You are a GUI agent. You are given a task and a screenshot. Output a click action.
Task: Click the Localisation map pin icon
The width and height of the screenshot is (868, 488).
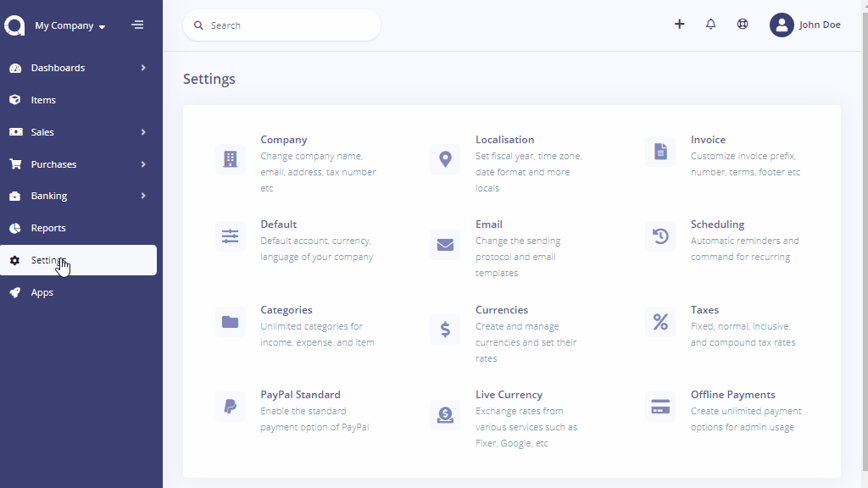coord(445,159)
